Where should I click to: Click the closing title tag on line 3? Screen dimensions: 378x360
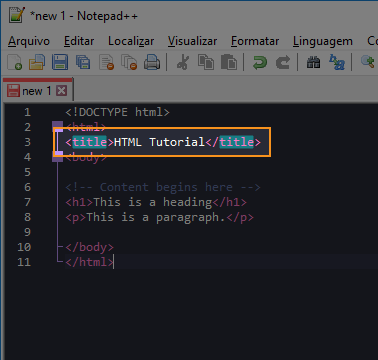[233, 142]
